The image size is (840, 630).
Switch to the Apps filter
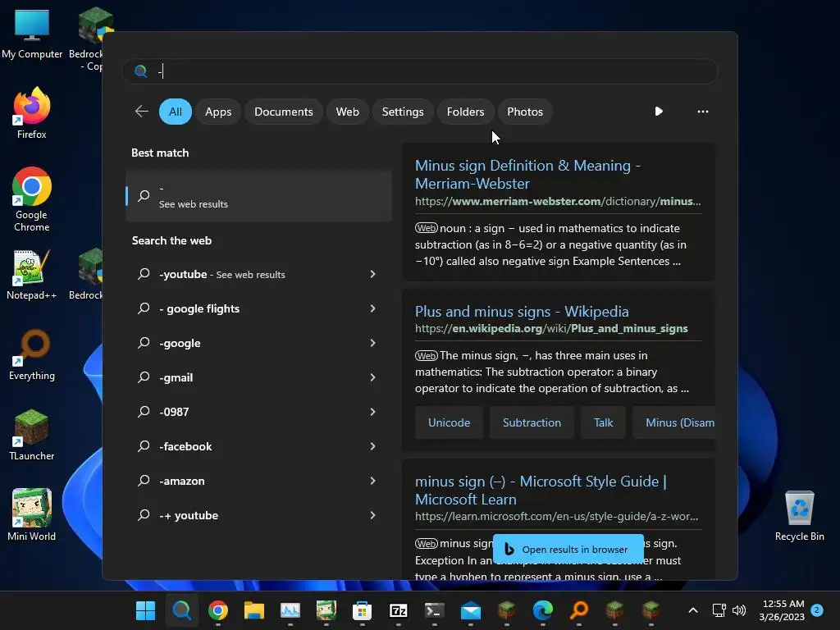218,112
